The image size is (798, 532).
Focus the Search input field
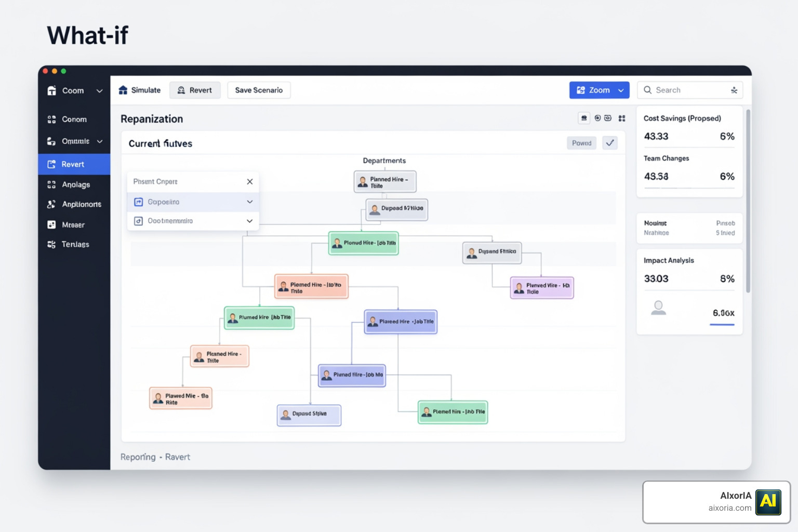point(690,90)
